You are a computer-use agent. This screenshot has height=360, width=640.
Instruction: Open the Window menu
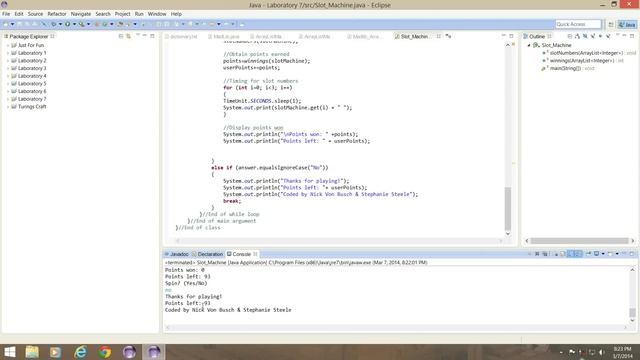[157, 14]
